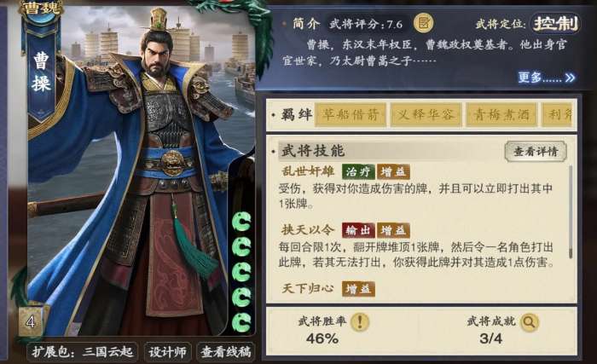The image size is (597, 364).
Task: Click the 输出 tag on 挟天以令
Action: coord(357,230)
